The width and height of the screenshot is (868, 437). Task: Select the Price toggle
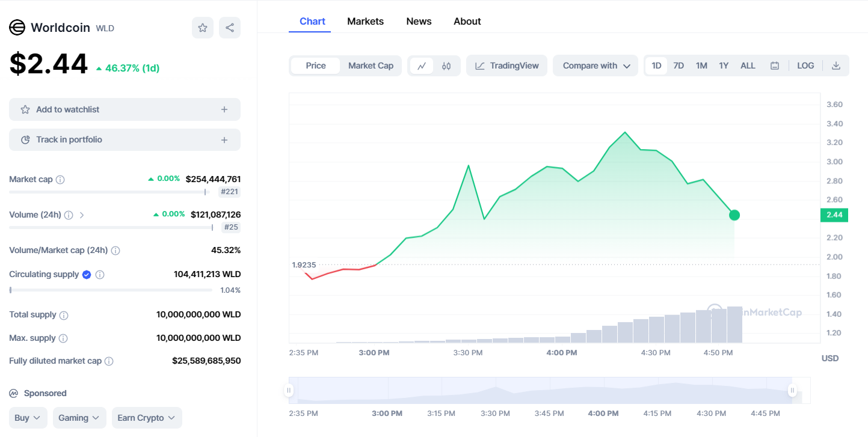click(316, 66)
